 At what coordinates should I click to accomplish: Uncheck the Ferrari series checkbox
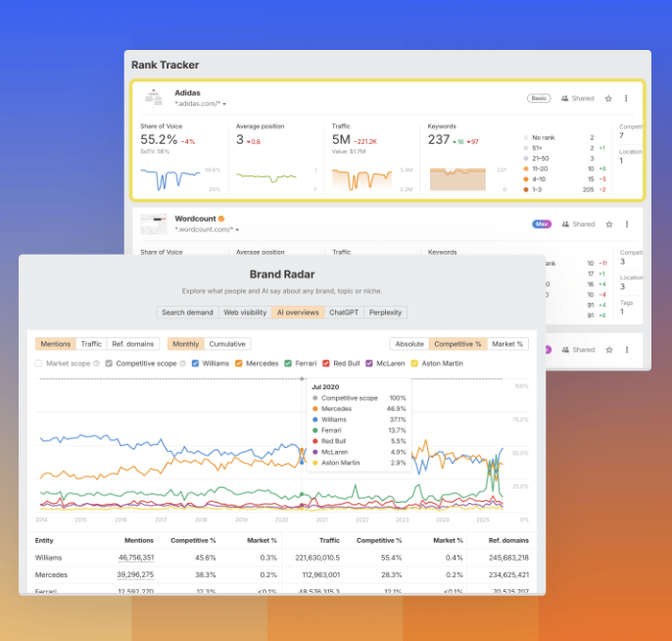coord(288,364)
